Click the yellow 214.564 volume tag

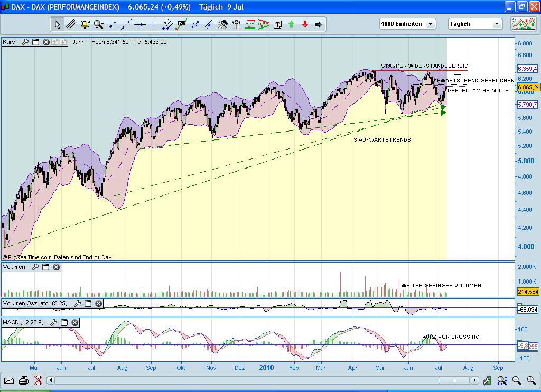[528, 292]
